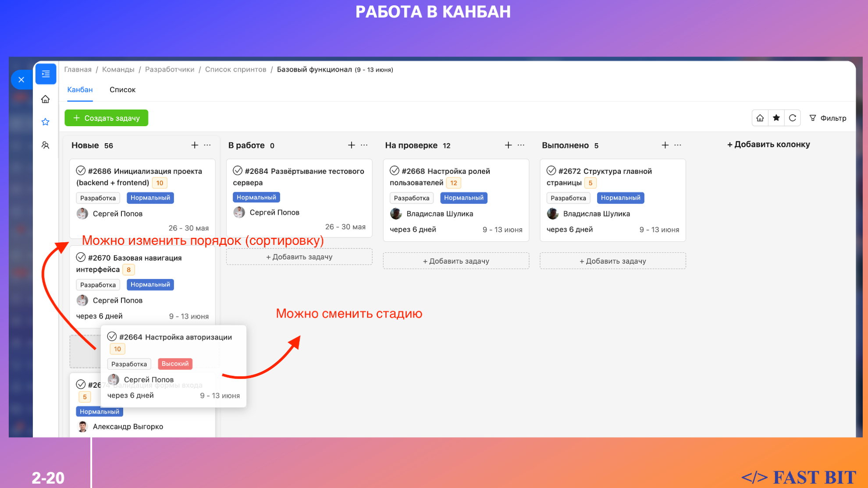Screen dimensions: 868x488
Task: Click the Разработка tag on task #2672
Action: click(x=569, y=198)
